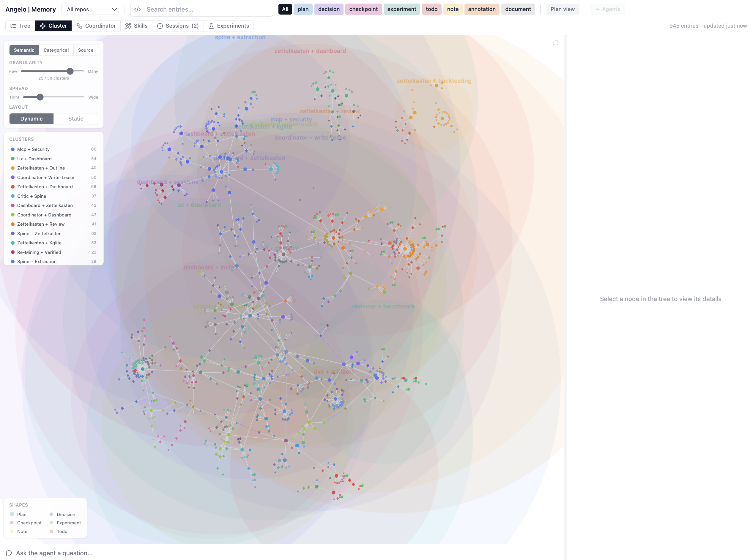Click the Spread slider handle
Viewport: 753px width, 560px height.
(40, 97)
